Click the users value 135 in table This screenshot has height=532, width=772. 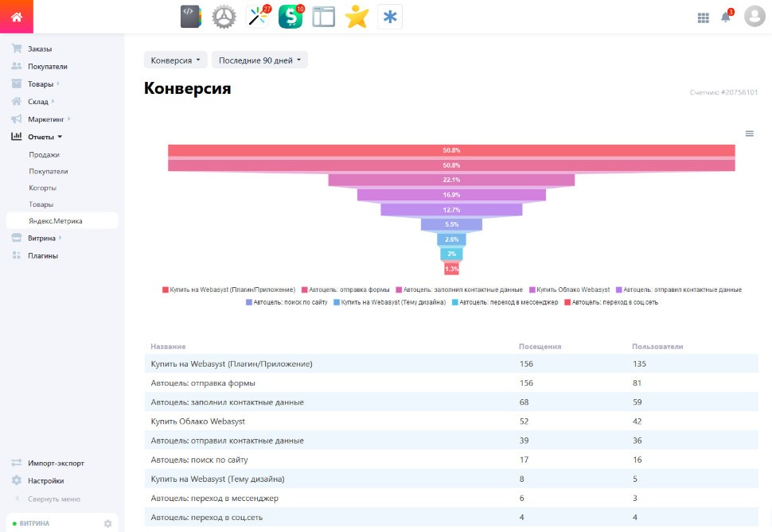639,363
